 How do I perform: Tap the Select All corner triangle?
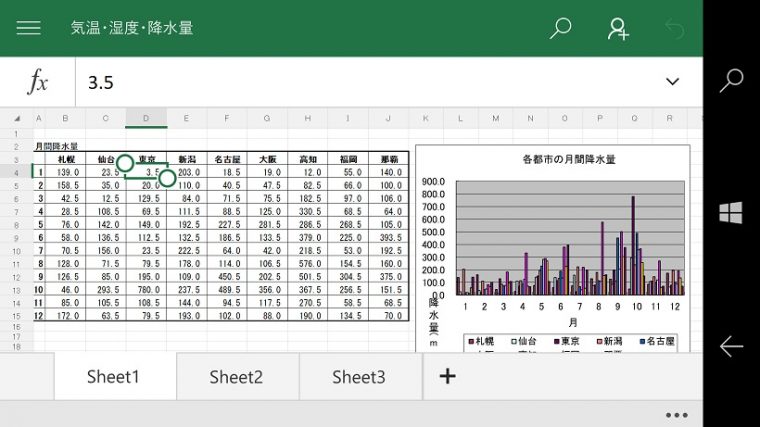[x=17, y=118]
